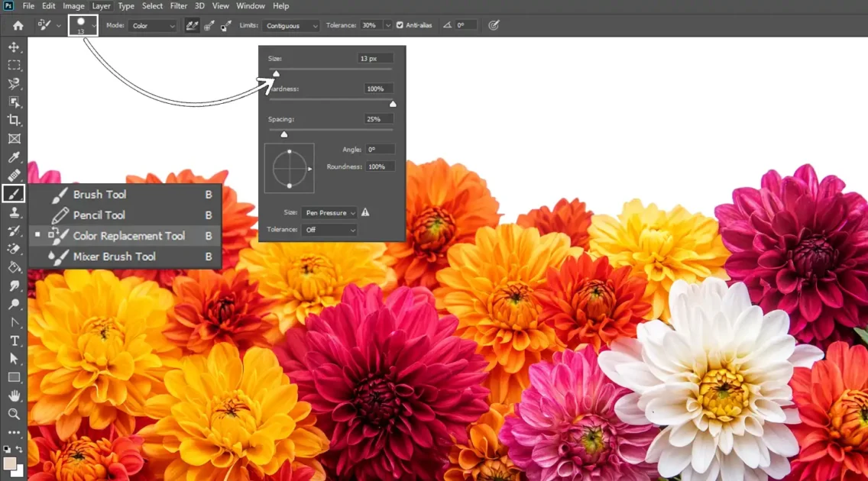Select the Hand tool
Viewport: 868px width, 481px height.
(x=14, y=395)
